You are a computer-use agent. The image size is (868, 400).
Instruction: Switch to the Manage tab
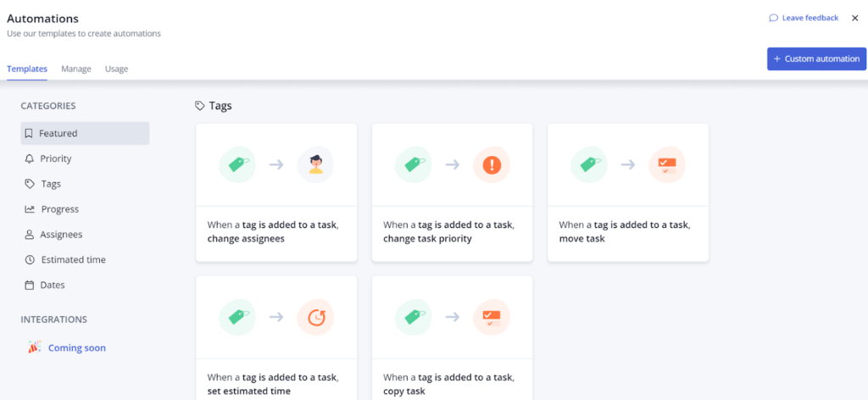(x=76, y=69)
